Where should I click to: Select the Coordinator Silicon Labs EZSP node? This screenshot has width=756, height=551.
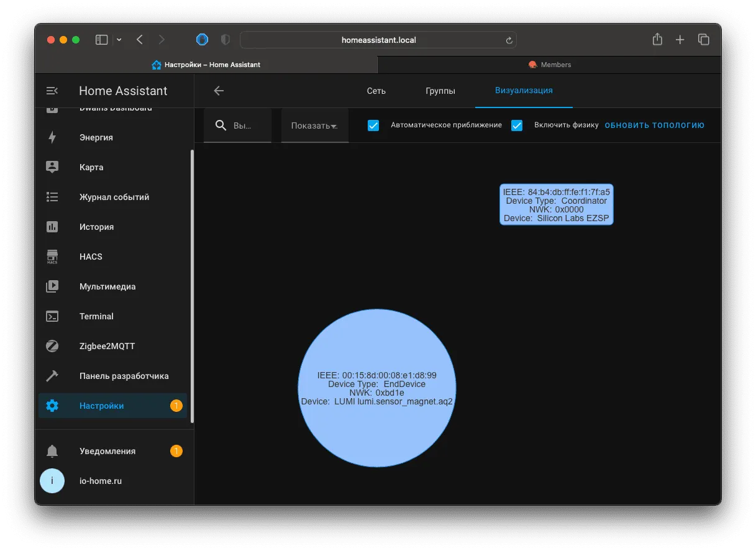click(556, 204)
